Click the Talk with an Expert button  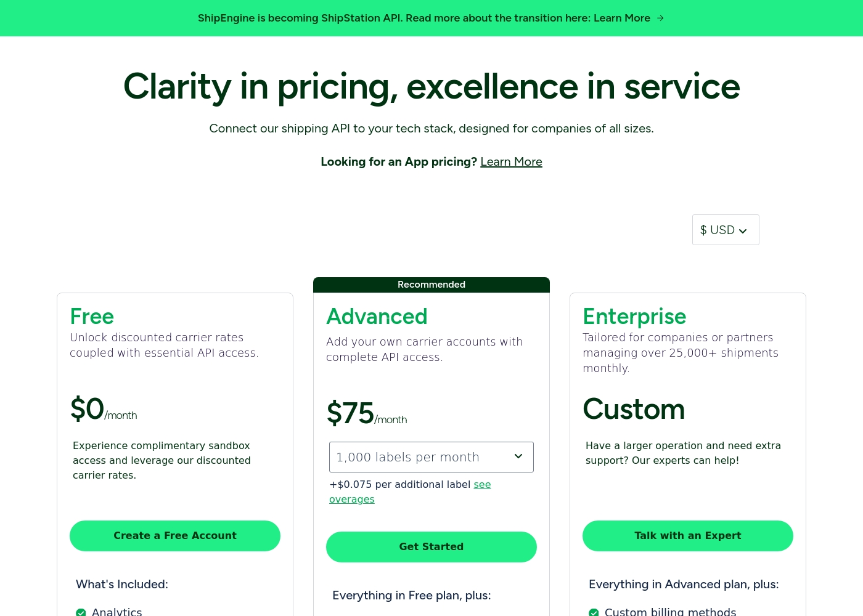click(x=688, y=536)
